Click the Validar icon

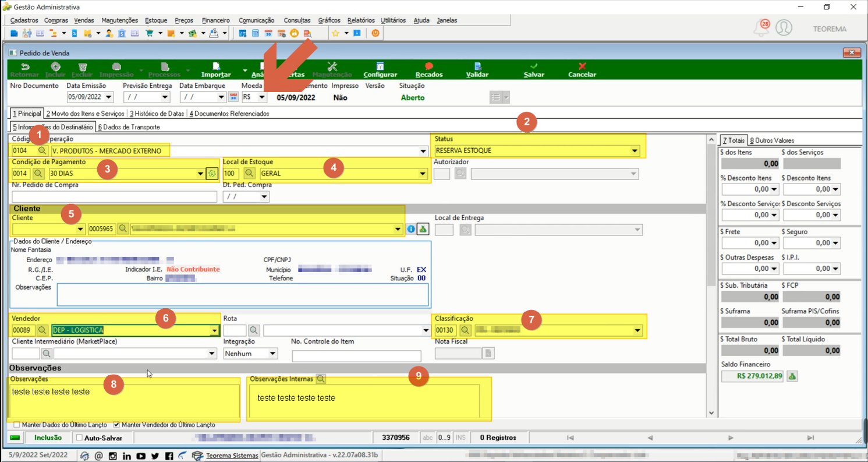pyautogui.click(x=477, y=66)
